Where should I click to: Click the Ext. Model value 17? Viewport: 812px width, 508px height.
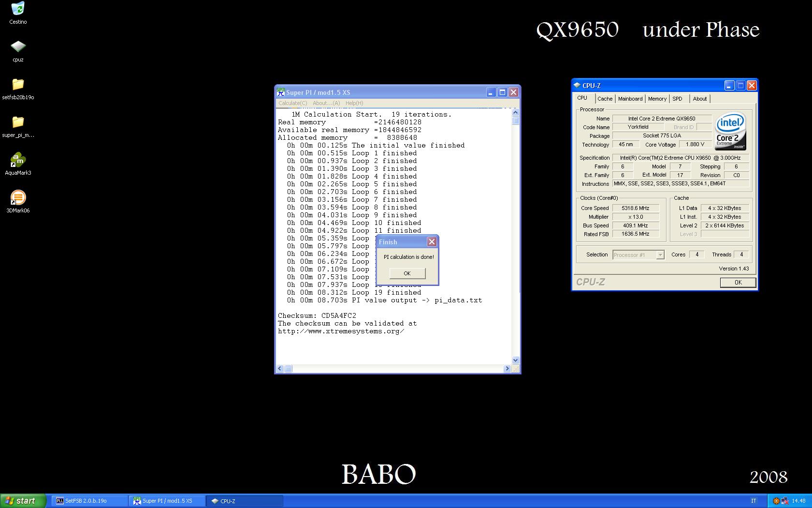click(x=680, y=175)
